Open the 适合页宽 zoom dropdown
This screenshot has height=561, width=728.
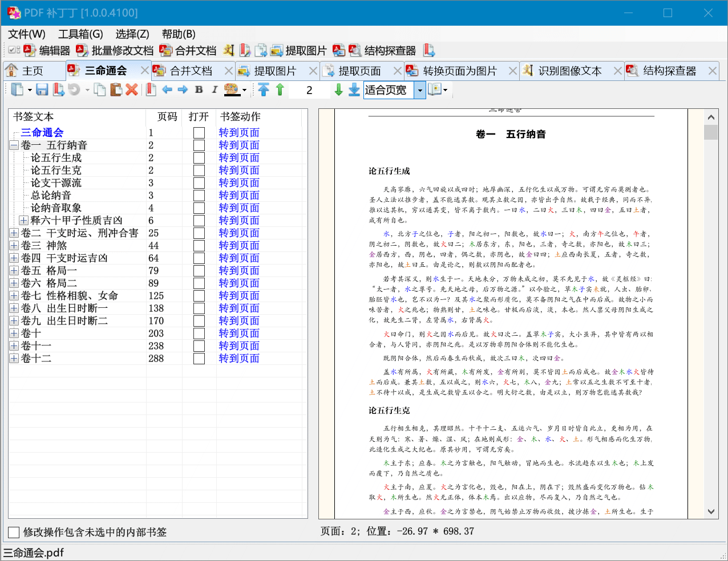point(419,90)
